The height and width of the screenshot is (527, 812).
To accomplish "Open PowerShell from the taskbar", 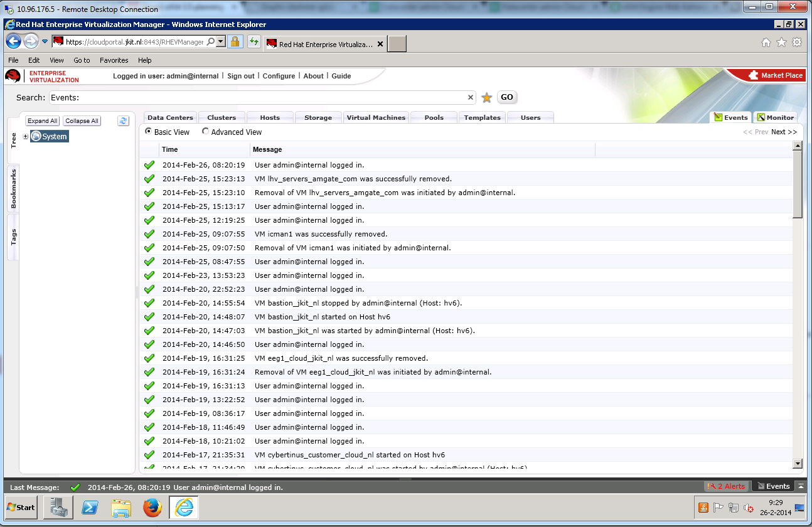I will click(90, 508).
